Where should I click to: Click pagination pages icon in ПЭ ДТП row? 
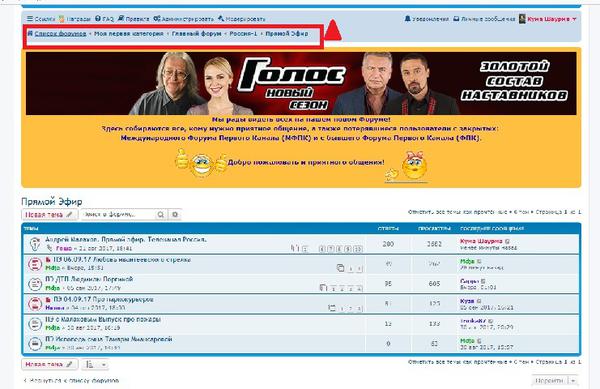[323, 288]
